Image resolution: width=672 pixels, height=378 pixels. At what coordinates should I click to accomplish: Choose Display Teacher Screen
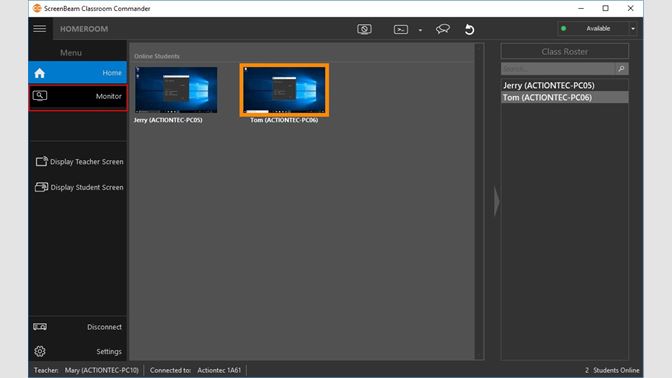pos(79,162)
